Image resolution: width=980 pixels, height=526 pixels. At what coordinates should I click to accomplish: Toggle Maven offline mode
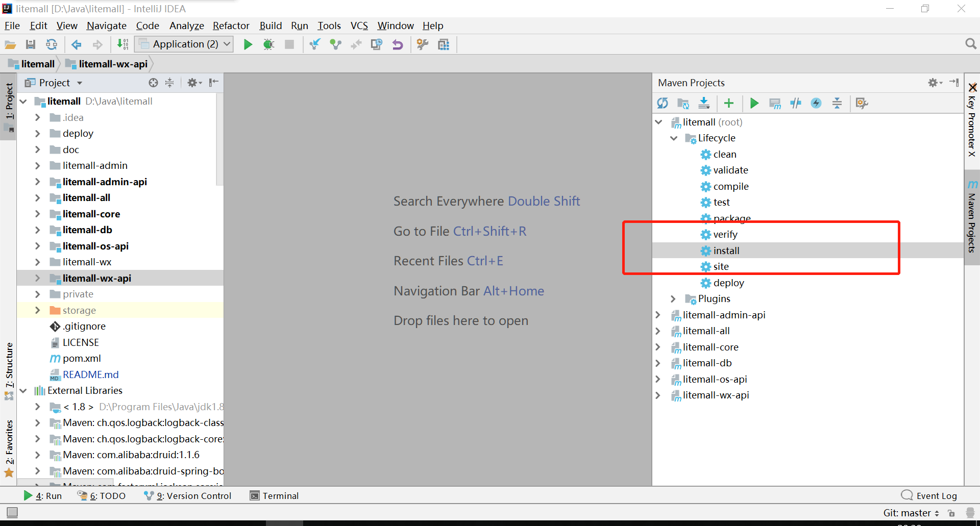(x=796, y=103)
